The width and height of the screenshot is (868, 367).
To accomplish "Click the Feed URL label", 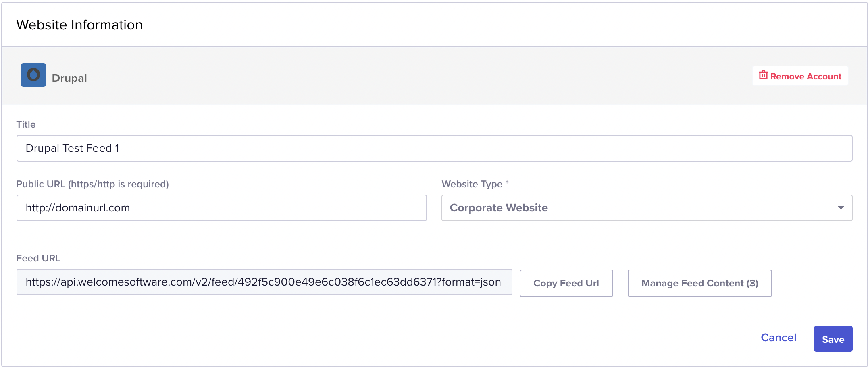I will point(38,258).
